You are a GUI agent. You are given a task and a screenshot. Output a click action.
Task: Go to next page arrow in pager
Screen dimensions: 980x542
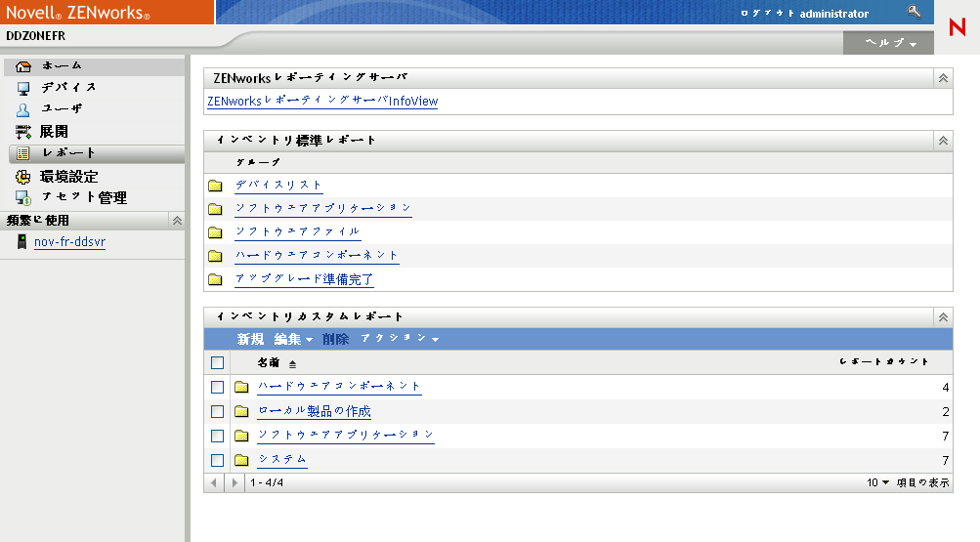coord(234,482)
